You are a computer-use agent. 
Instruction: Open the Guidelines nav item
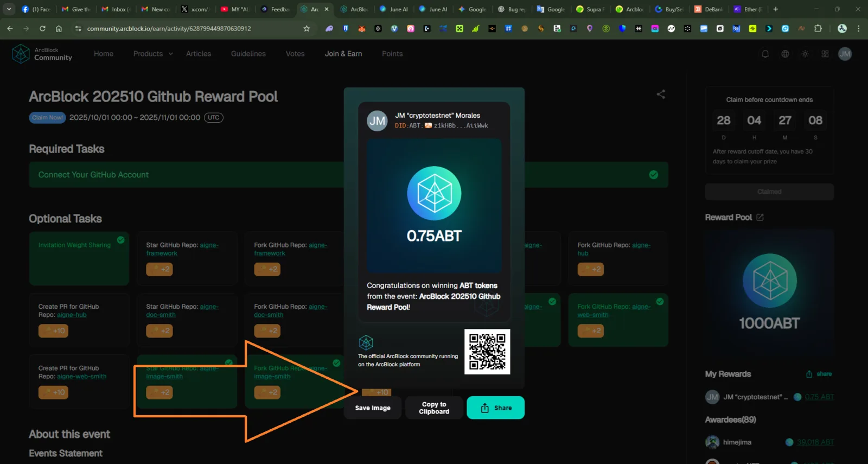tap(248, 54)
